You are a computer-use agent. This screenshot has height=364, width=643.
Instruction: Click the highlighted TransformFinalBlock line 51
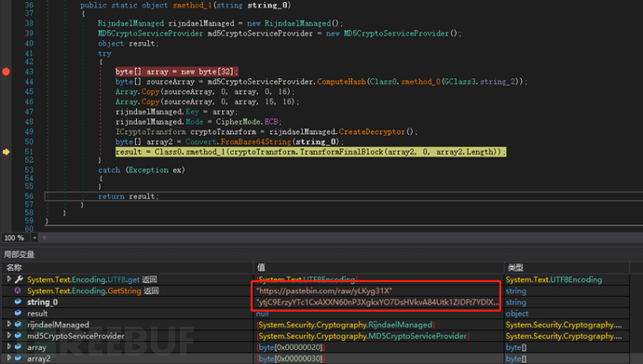(x=310, y=152)
